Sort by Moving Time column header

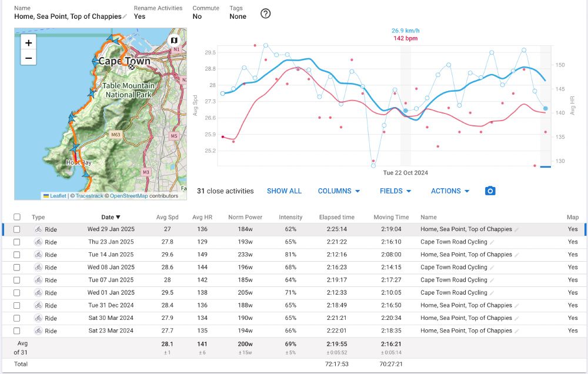coord(391,217)
